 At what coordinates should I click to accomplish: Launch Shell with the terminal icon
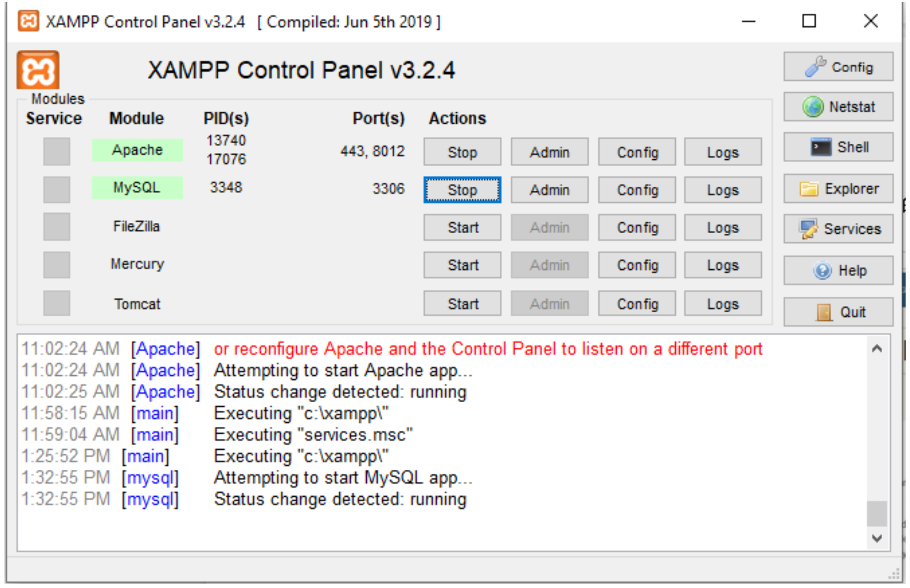coord(838,147)
